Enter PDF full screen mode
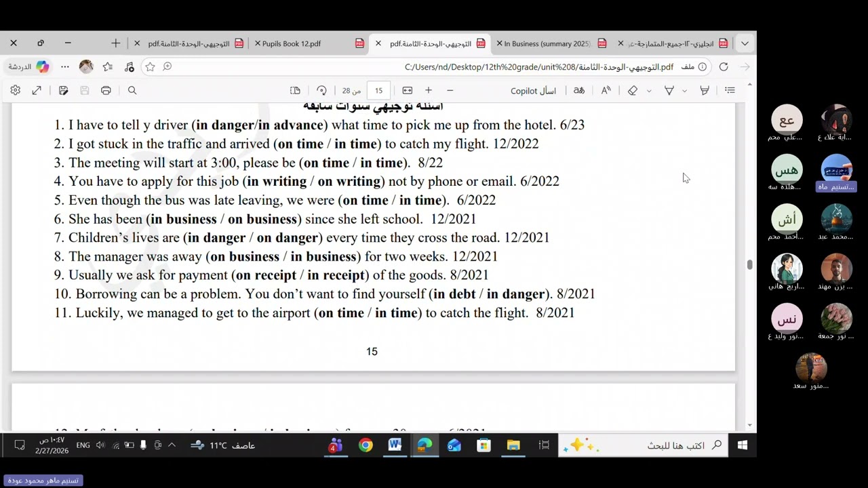868x488 pixels. tap(37, 90)
